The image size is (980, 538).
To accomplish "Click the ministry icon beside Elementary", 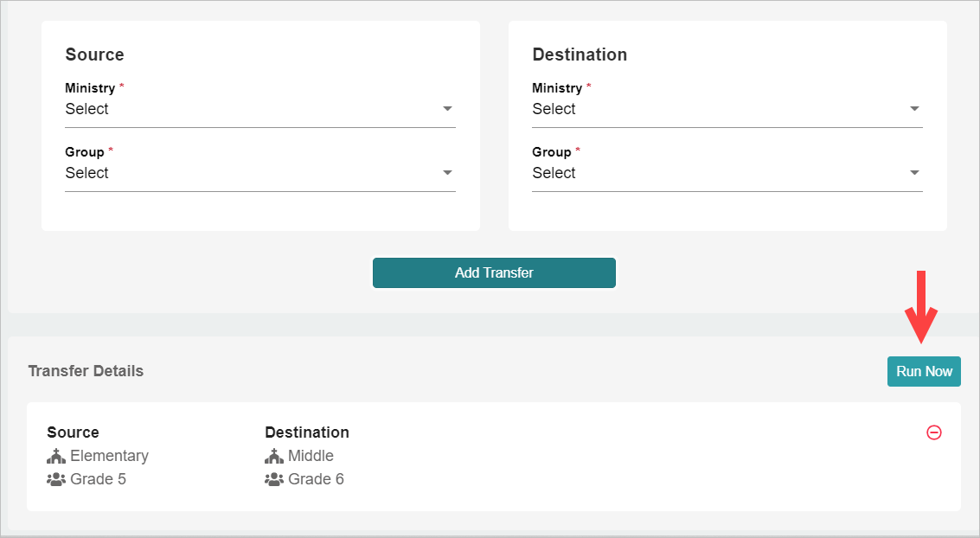I will coord(56,456).
